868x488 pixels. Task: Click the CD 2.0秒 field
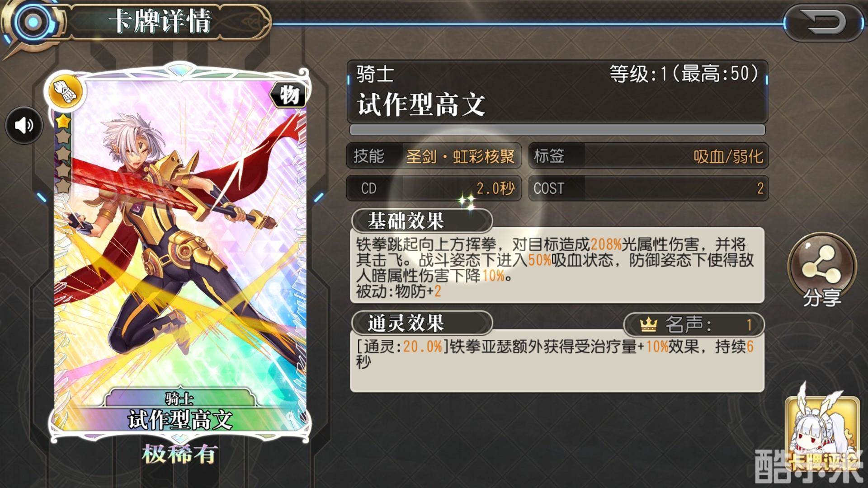434,188
